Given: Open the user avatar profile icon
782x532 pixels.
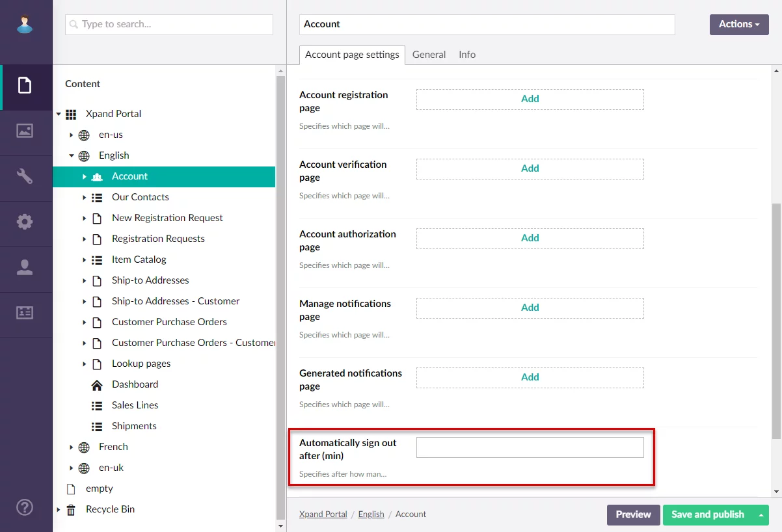Looking at the screenshot, I should [x=25, y=25].
